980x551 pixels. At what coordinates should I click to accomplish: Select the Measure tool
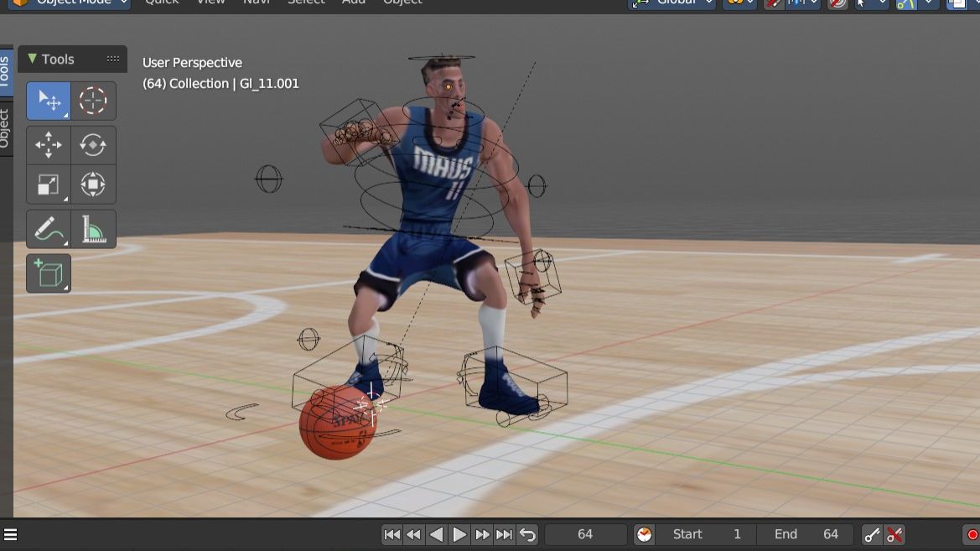coord(93,229)
